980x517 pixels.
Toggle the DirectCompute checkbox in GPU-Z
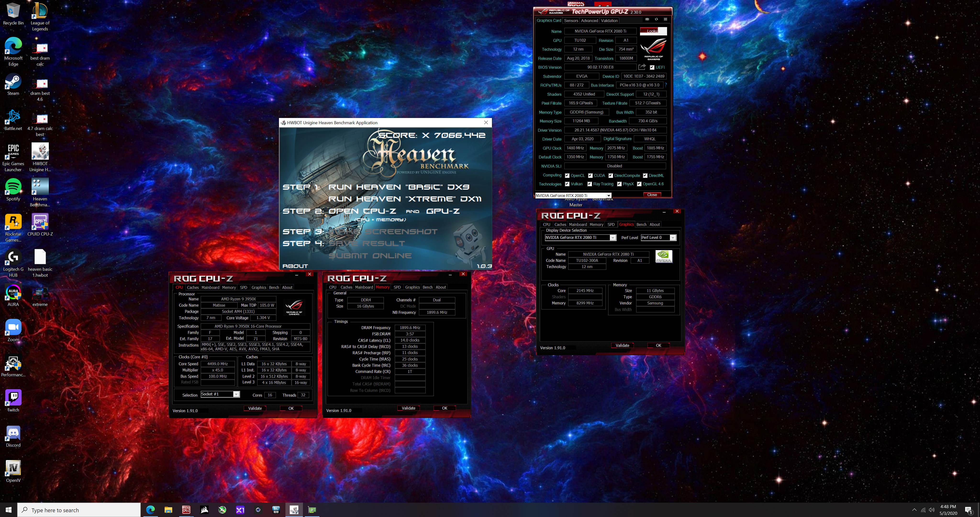coord(611,175)
